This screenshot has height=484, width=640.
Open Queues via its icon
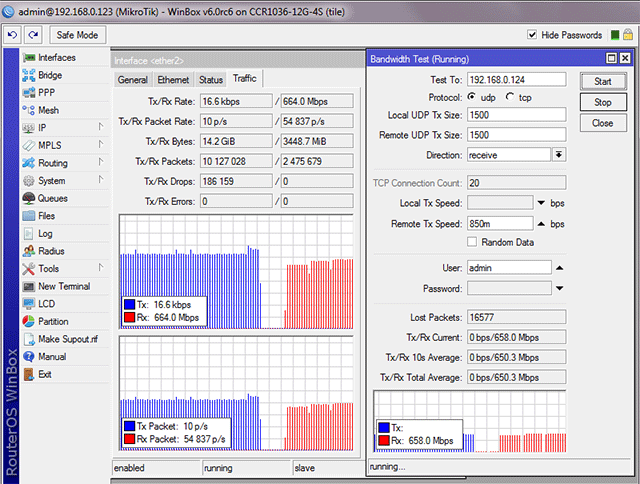(29, 198)
